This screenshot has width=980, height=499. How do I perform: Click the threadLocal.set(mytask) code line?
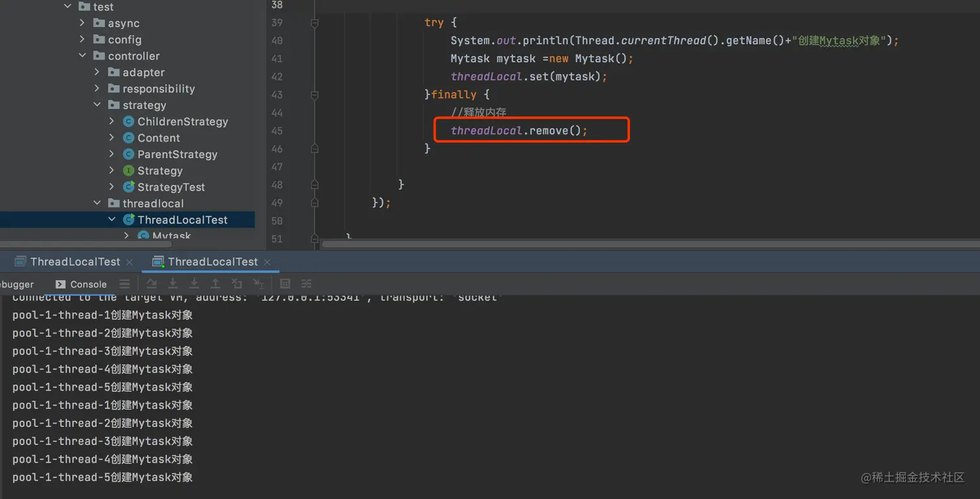click(529, 76)
